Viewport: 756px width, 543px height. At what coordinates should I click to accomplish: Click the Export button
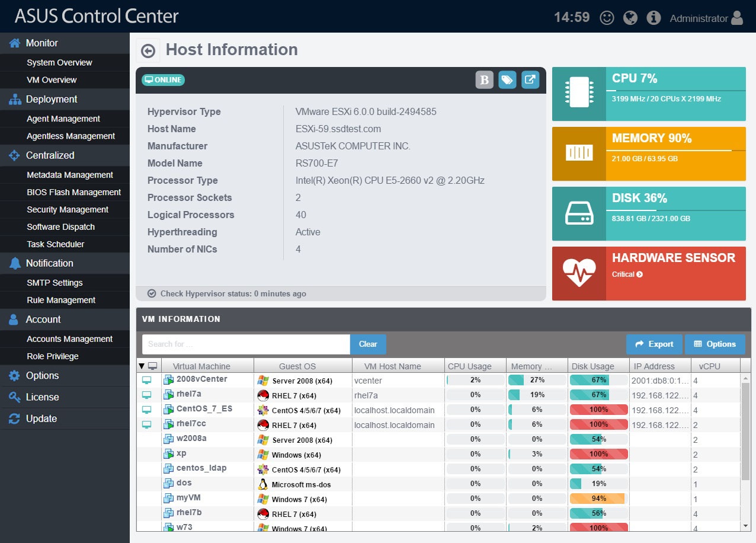654,344
